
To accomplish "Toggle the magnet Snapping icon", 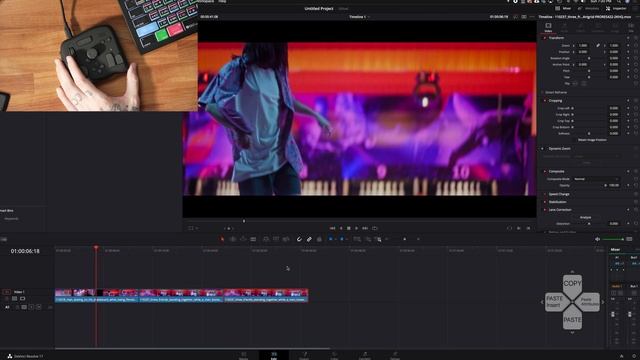I will 299,239.
